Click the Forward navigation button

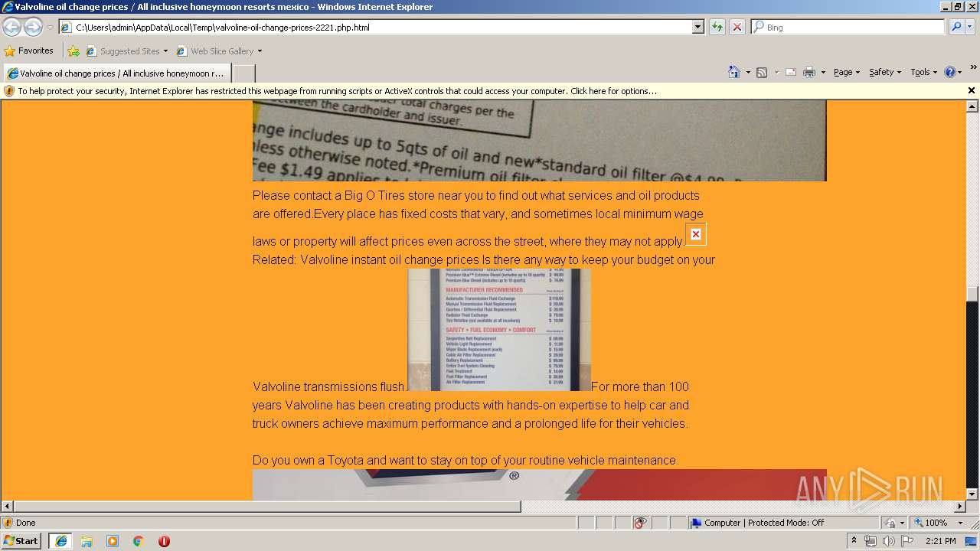tap(33, 27)
